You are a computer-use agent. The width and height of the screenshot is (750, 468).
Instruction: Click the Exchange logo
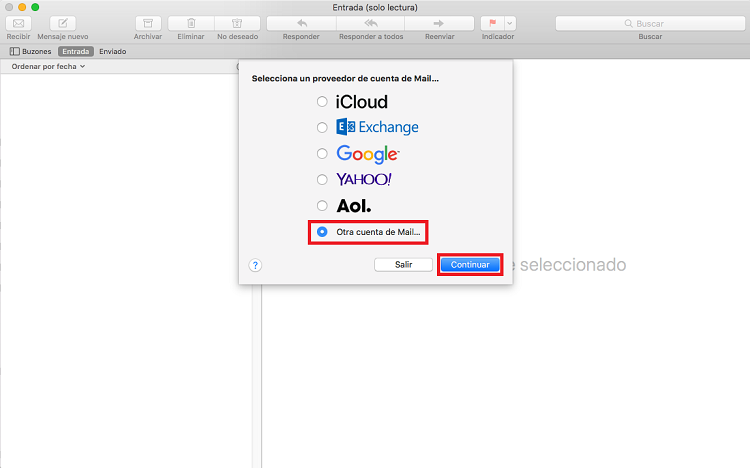pos(377,127)
